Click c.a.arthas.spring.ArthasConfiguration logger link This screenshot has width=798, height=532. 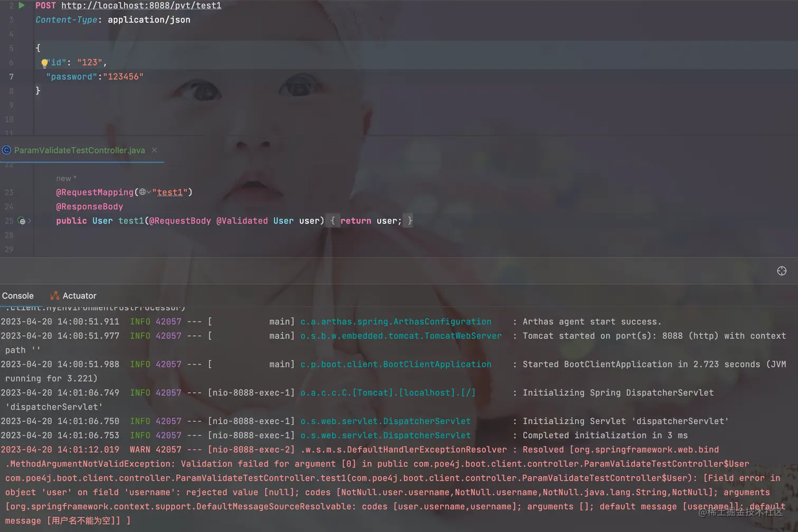[396, 321]
